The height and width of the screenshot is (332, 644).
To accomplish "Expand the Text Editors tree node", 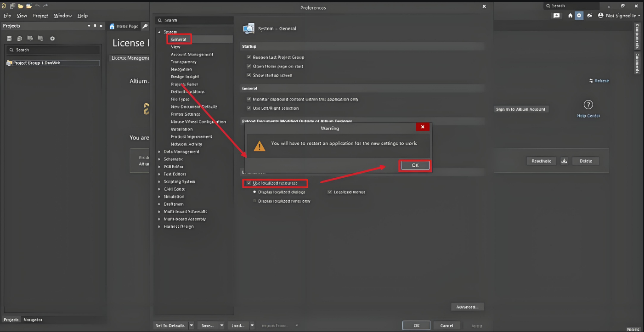I will [x=159, y=174].
